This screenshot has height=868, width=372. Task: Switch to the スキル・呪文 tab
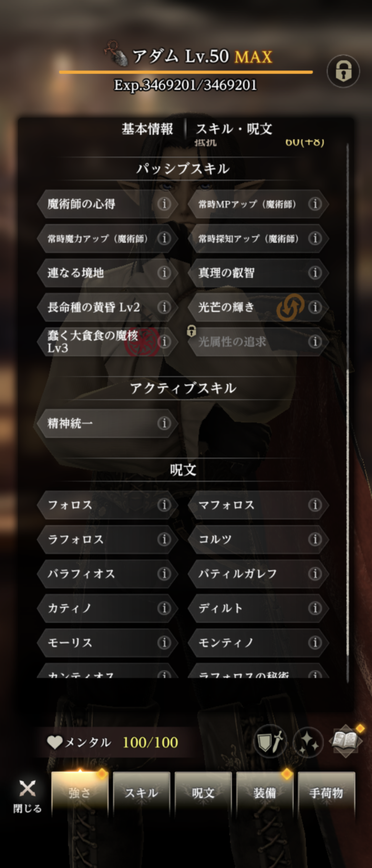coord(234,129)
